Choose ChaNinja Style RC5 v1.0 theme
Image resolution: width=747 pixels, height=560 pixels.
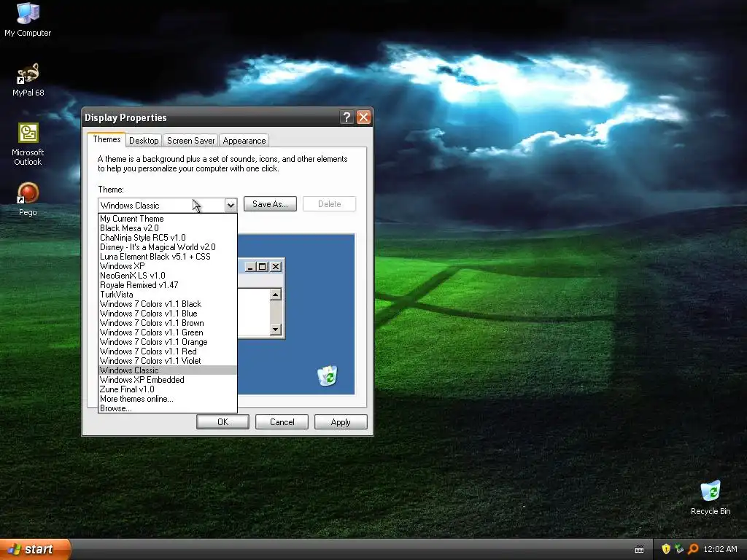pos(167,238)
